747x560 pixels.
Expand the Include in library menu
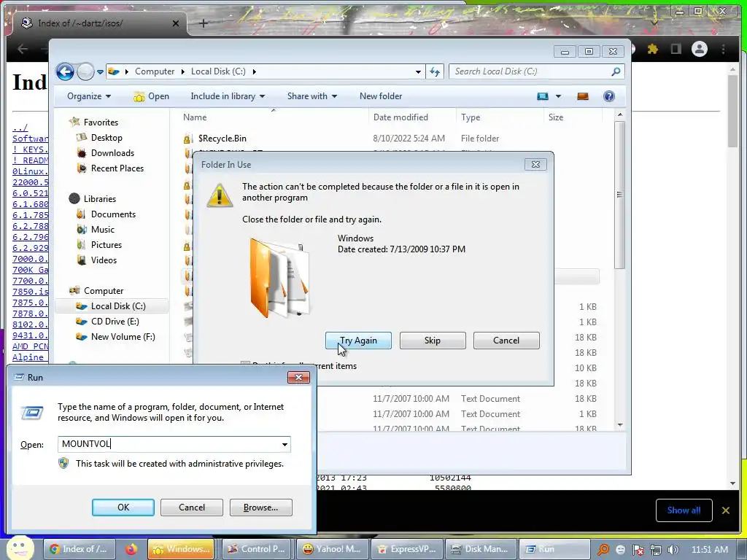point(228,96)
